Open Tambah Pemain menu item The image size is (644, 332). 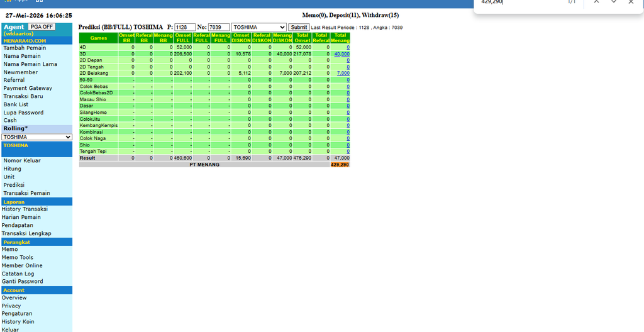click(x=25, y=48)
